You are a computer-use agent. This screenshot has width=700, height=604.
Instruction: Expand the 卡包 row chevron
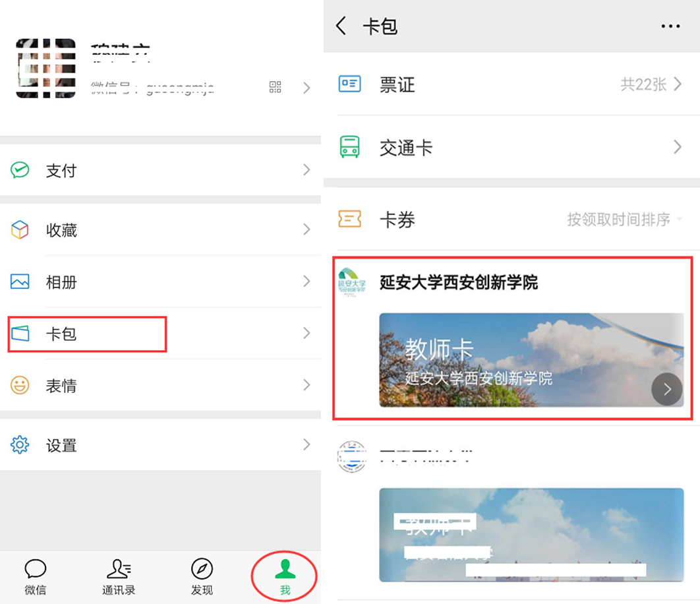click(306, 333)
